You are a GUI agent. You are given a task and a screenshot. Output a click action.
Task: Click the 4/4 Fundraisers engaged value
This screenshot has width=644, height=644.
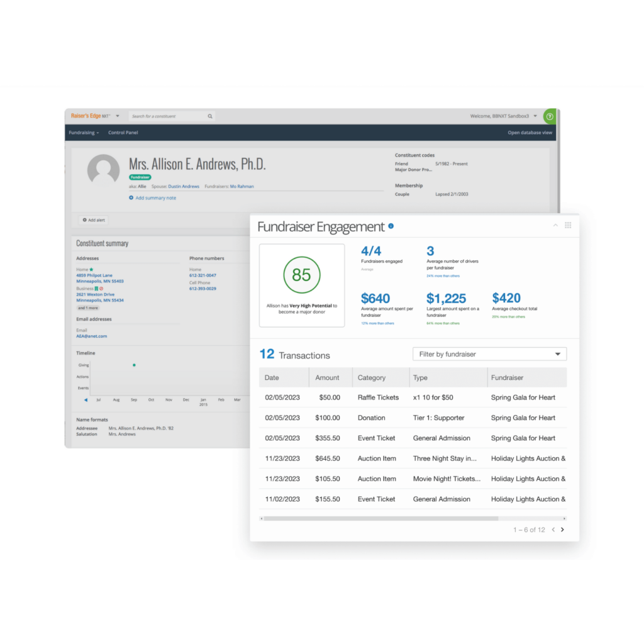pyautogui.click(x=371, y=251)
